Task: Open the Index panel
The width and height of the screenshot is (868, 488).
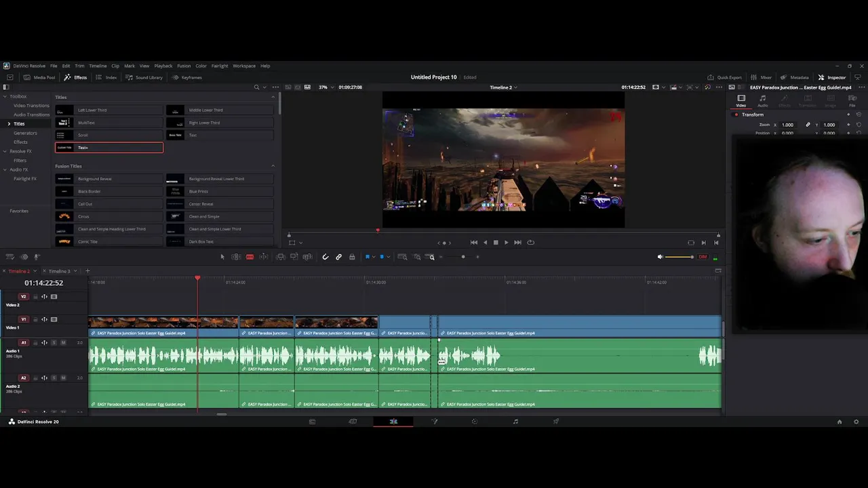Action: pyautogui.click(x=106, y=77)
